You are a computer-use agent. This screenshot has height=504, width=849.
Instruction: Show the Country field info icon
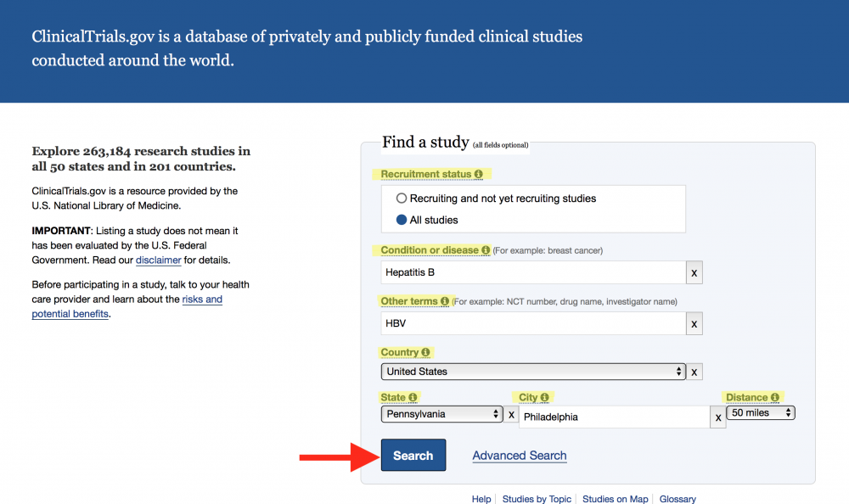(x=425, y=352)
